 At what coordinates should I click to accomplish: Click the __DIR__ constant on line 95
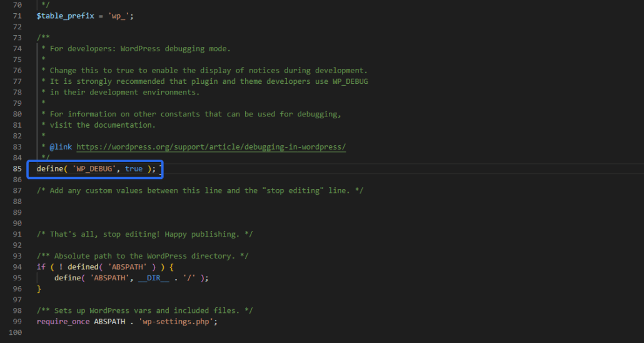(x=154, y=278)
